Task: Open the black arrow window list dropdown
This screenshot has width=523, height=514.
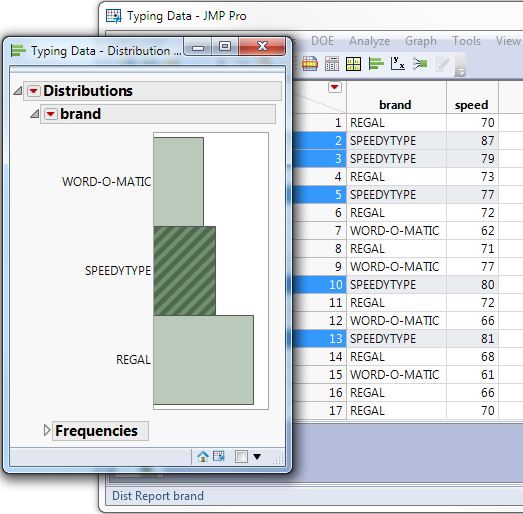Action: coord(257,457)
